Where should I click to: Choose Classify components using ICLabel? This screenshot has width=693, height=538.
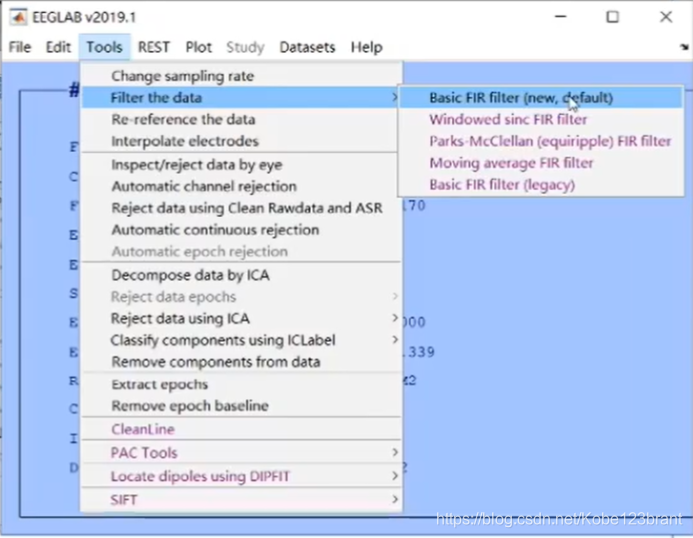241,340
